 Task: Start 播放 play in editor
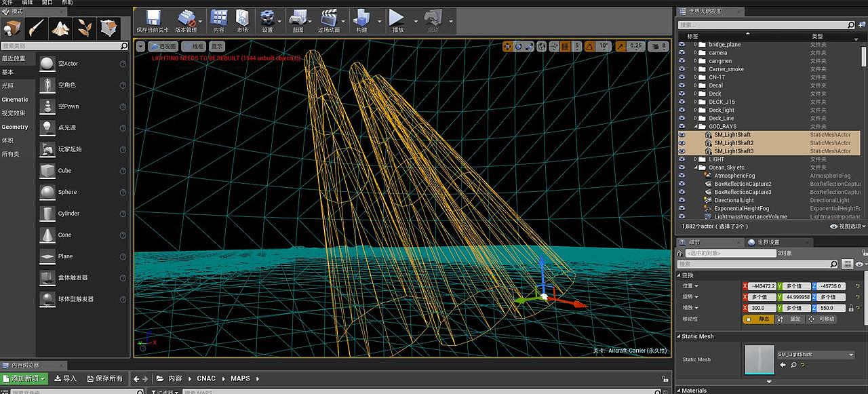[397, 18]
